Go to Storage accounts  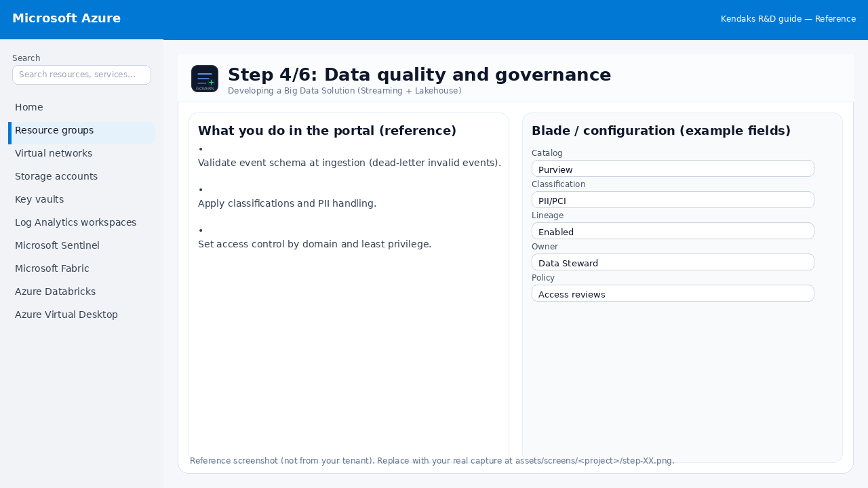pyautogui.click(x=81, y=176)
